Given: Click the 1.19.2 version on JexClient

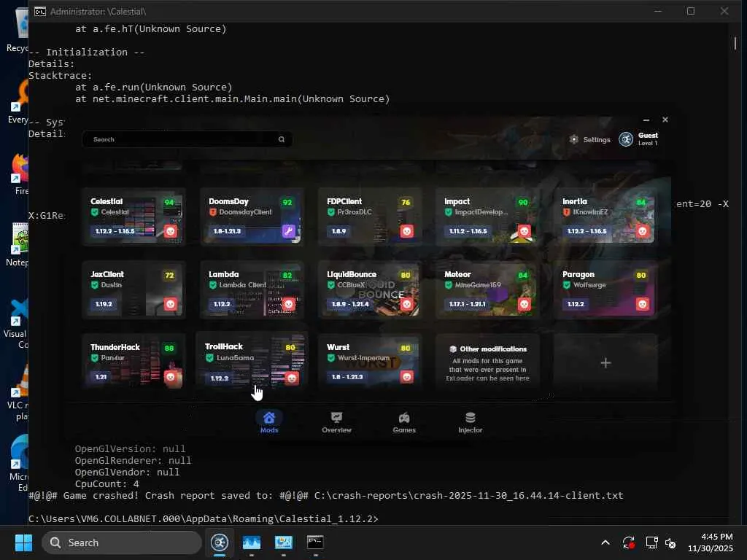Looking at the screenshot, I should pyautogui.click(x=104, y=304).
